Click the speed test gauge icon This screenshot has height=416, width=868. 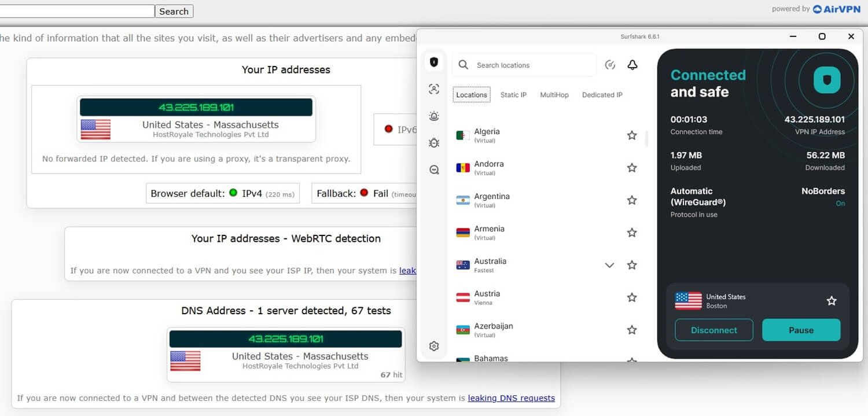610,65
